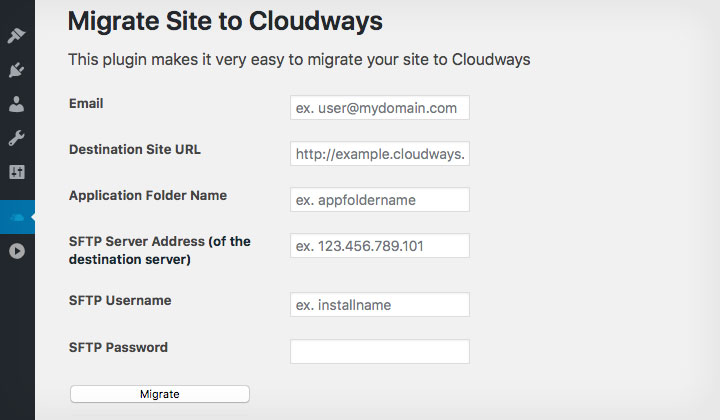This screenshot has height=420, width=720.
Task: Open Plugins menu with plug icon
Action: (x=17, y=70)
